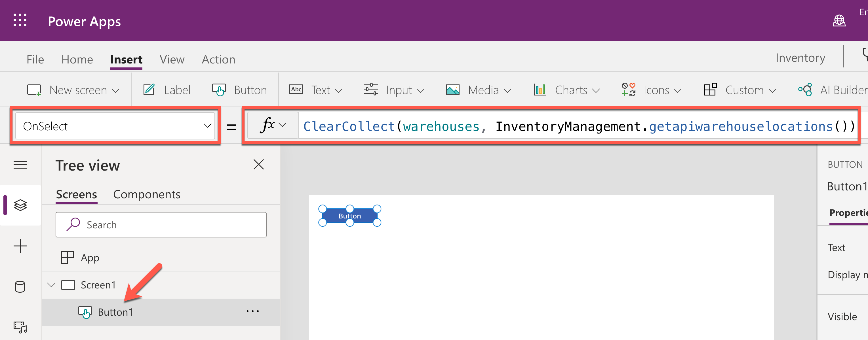Toggle the hamburger navigation menu
This screenshot has height=340, width=868.
tap(20, 165)
